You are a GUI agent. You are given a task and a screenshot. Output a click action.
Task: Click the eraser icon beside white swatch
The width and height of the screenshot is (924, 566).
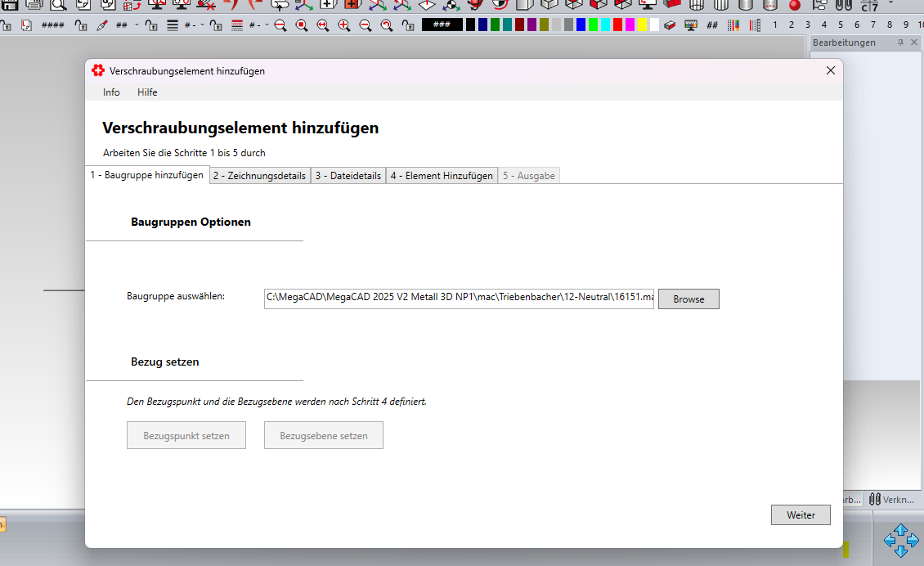pos(670,25)
